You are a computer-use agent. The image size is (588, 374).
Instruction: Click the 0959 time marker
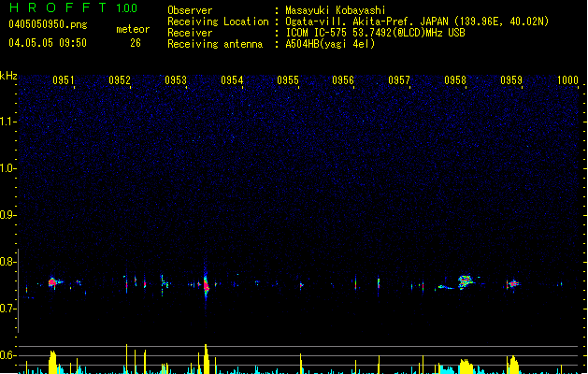click(511, 80)
